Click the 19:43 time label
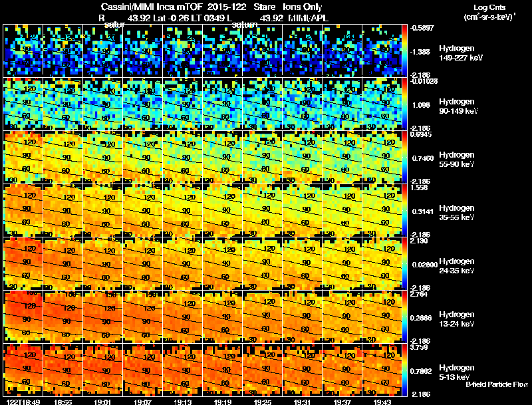 (x=382, y=402)
